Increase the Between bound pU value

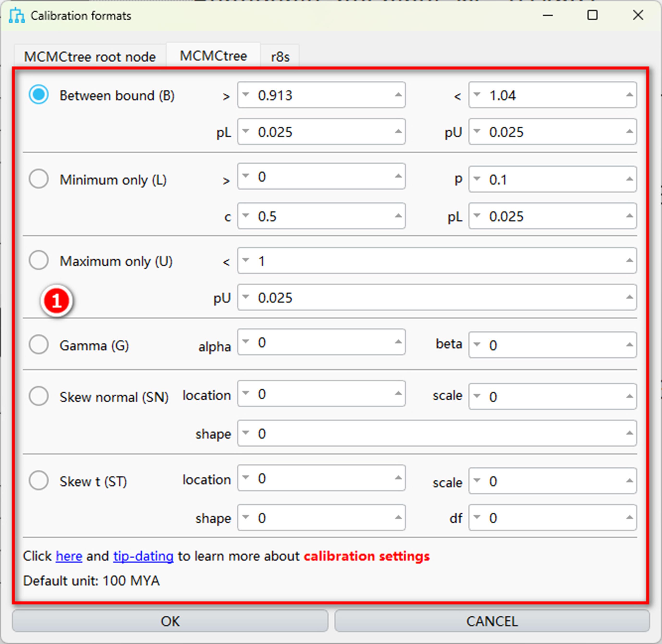tap(629, 131)
